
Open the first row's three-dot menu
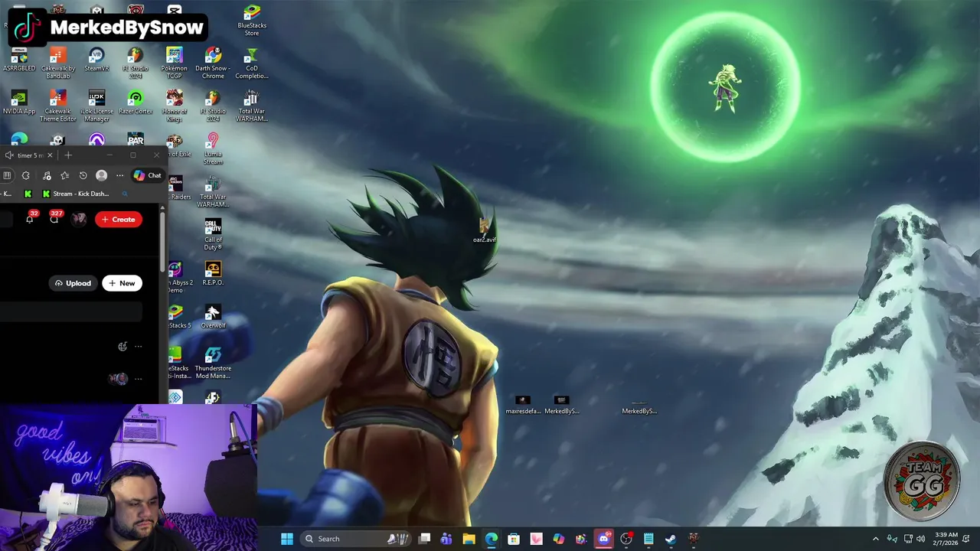coord(138,347)
